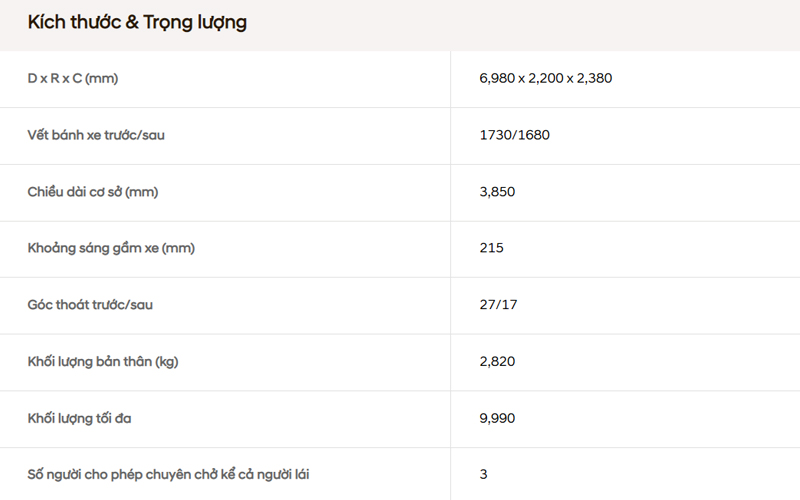Select the D x R x C (mm) label
Image resolution: width=800 pixels, height=500 pixels.
click(x=73, y=79)
